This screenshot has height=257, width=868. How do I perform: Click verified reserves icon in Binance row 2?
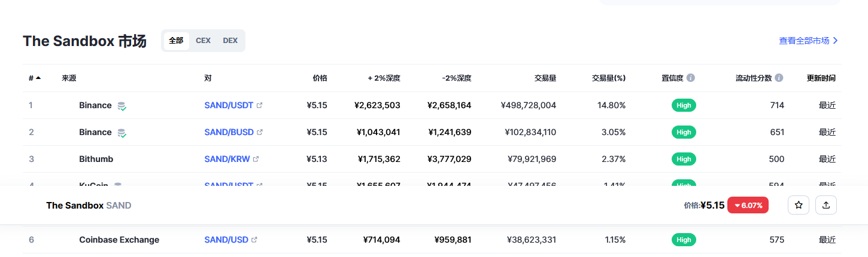click(x=122, y=133)
